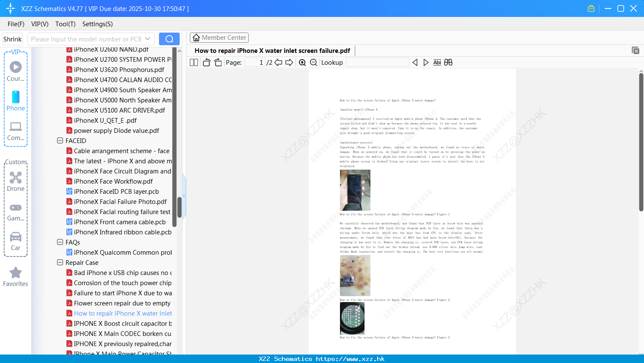The height and width of the screenshot is (363, 644).
Task: Toggle the Abi match-case option
Action: pyautogui.click(x=437, y=63)
